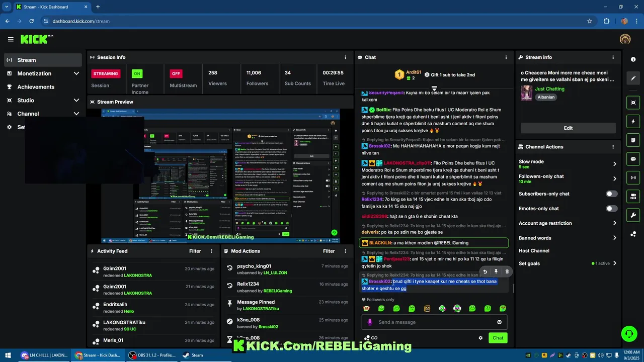644x362 pixels.
Task: Open Windows Start menu
Action: tap(8, 355)
